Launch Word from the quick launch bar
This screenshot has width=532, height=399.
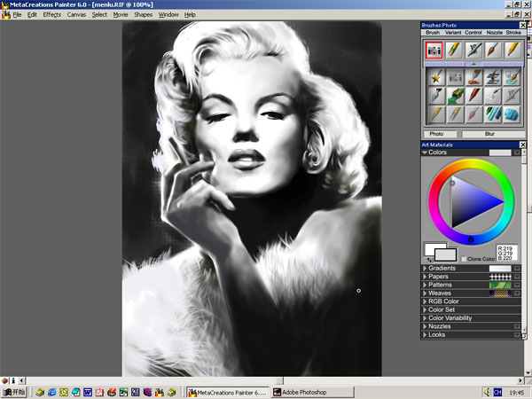click(x=88, y=393)
